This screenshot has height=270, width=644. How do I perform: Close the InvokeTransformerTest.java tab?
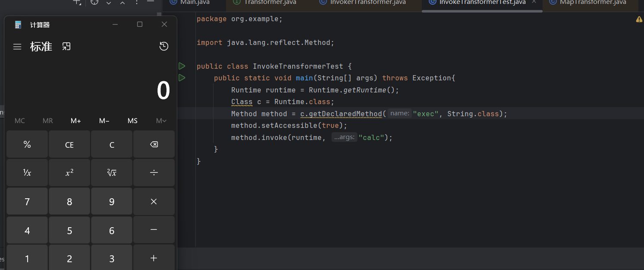(534, 2)
